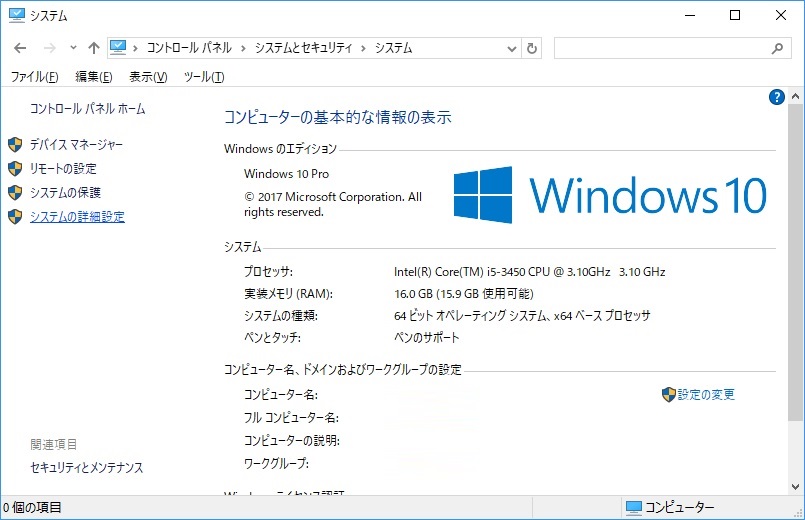Maximize the システム window
This screenshot has height=520, width=805.
(x=735, y=15)
